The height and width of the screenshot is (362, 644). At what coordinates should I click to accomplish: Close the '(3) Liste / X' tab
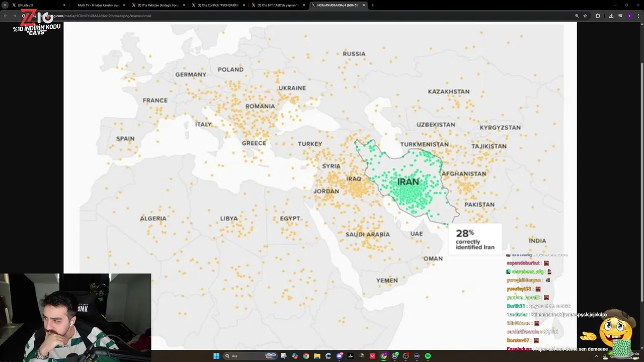point(64,5)
